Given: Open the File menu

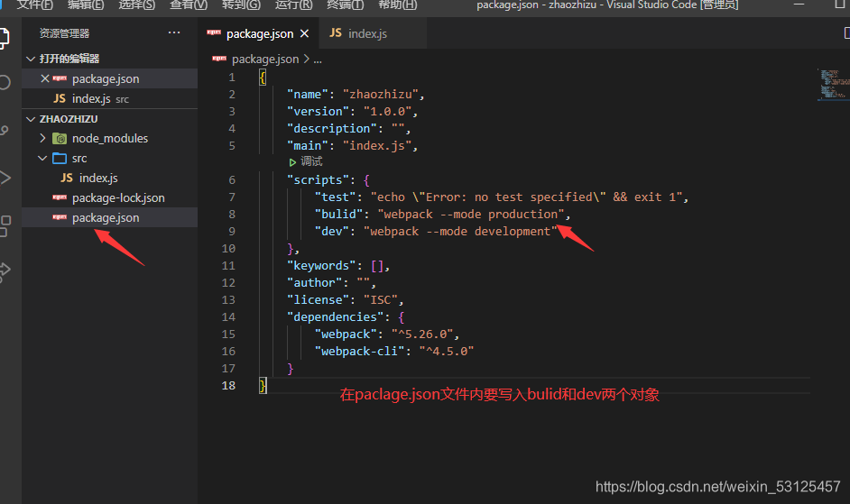Looking at the screenshot, I should tap(34, 5).
